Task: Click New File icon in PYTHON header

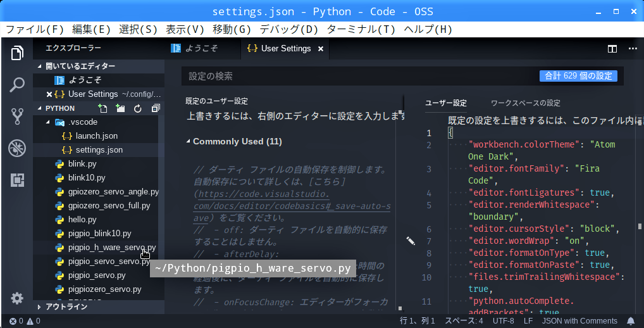Action: [x=102, y=108]
